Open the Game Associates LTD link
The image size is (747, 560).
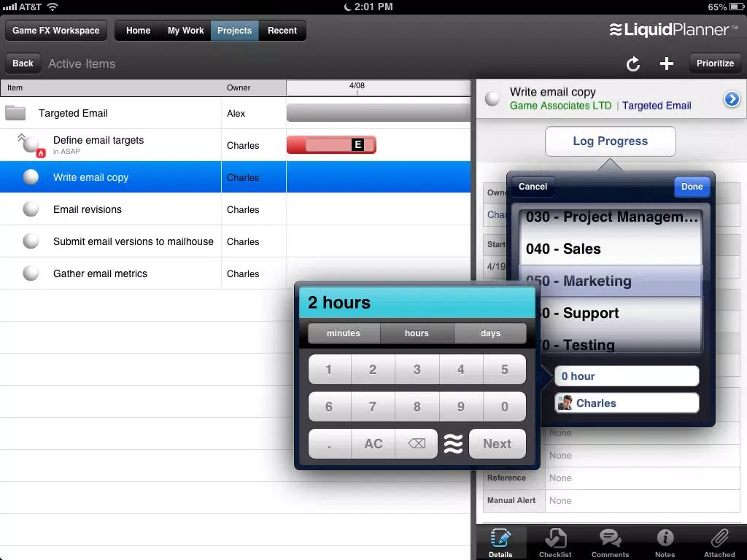pyautogui.click(x=560, y=106)
